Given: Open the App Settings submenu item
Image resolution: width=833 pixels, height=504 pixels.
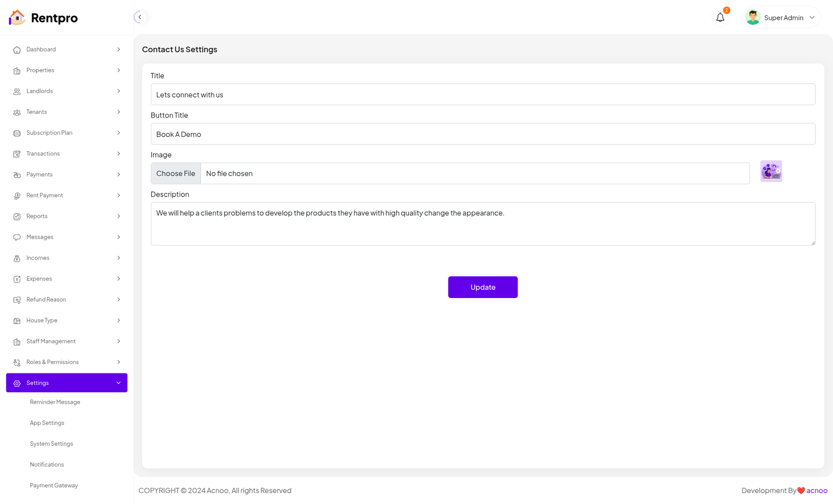Looking at the screenshot, I should point(47,423).
